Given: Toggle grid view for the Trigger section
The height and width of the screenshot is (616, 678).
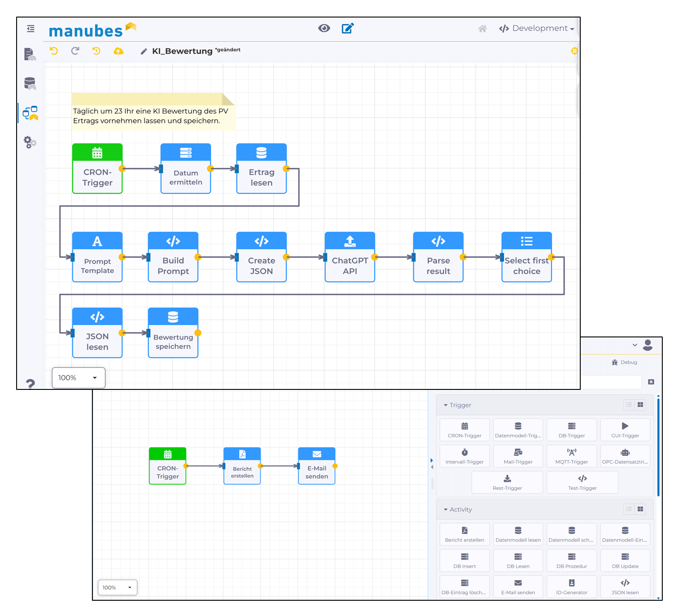Looking at the screenshot, I should click(641, 404).
